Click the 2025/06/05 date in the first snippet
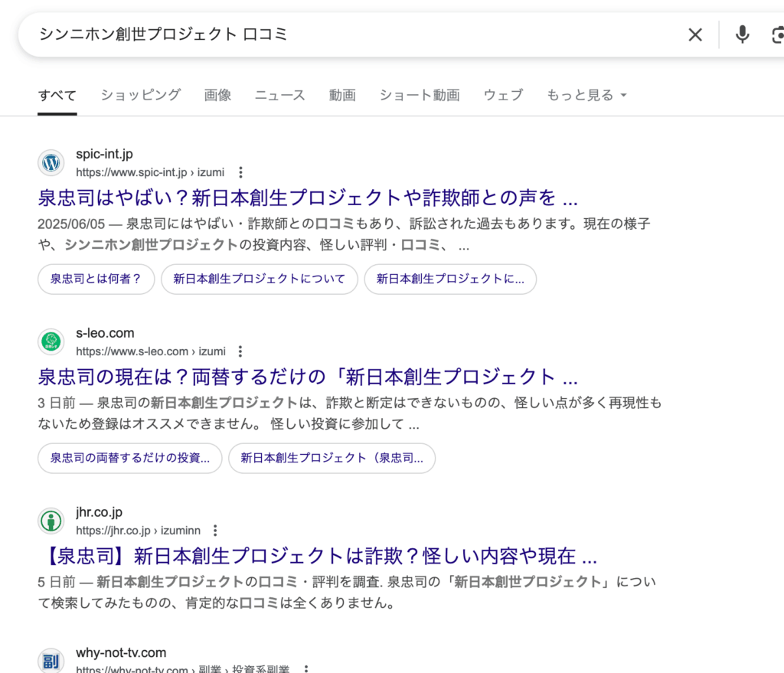This screenshot has width=784, height=673. coord(71,224)
